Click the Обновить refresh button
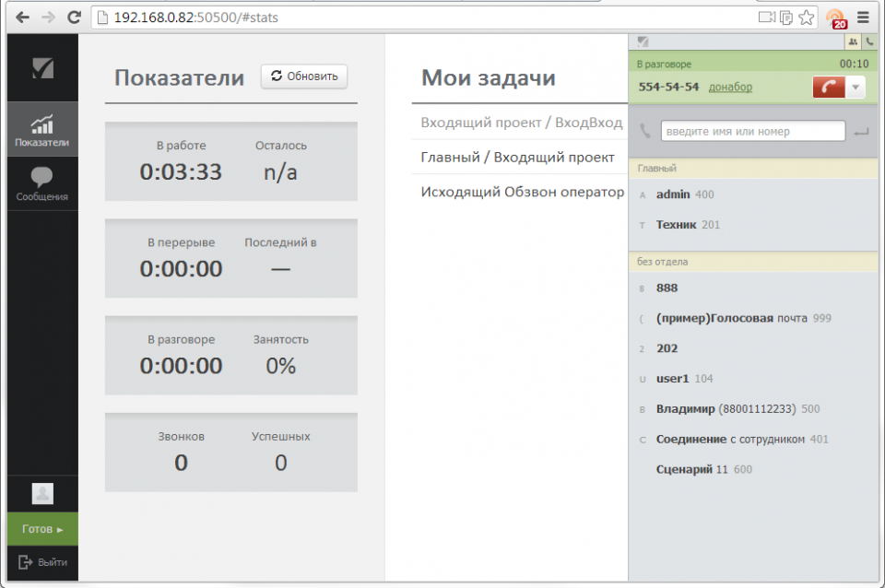Image resolution: width=885 pixels, height=588 pixels. [304, 76]
